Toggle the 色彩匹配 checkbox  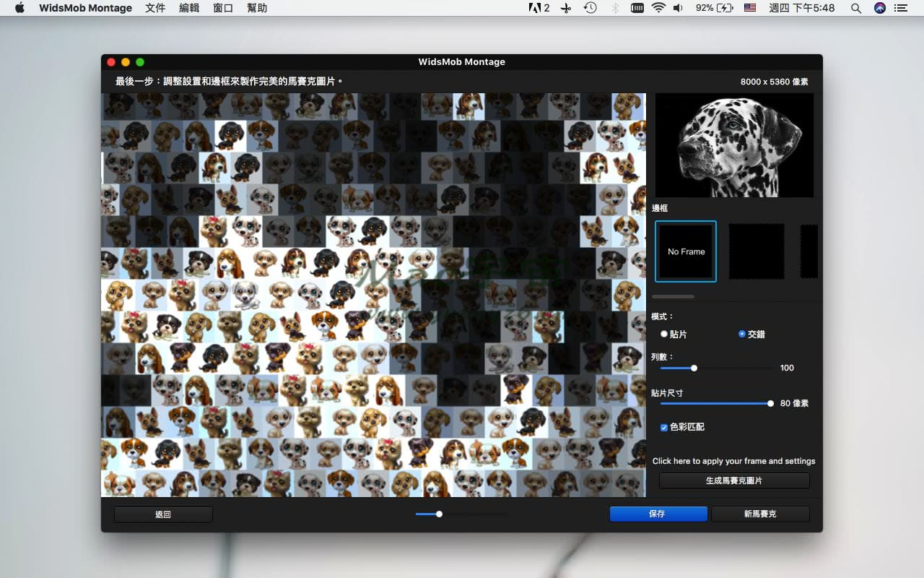(x=664, y=427)
